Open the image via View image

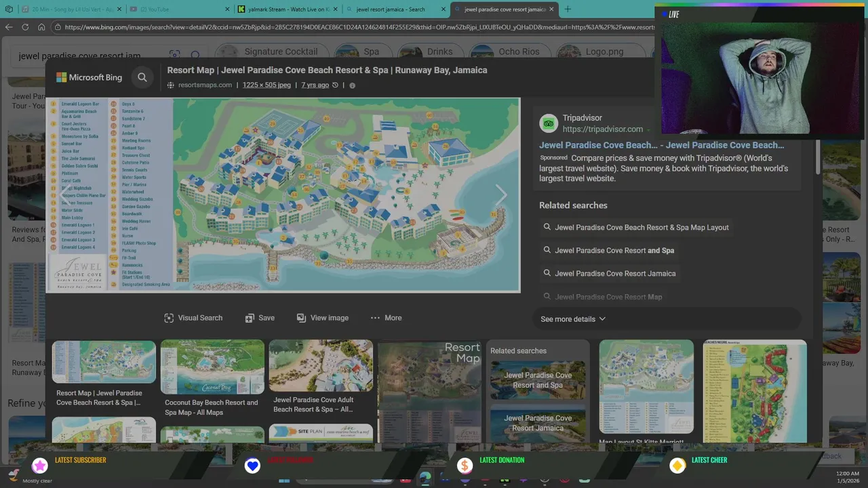pos(323,318)
